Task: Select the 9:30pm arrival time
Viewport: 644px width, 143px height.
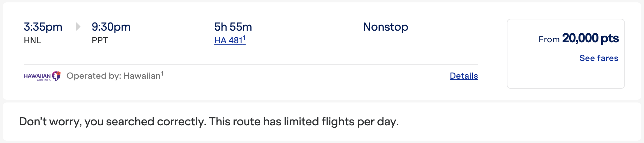Action: pyautogui.click(x=111, y=27)
